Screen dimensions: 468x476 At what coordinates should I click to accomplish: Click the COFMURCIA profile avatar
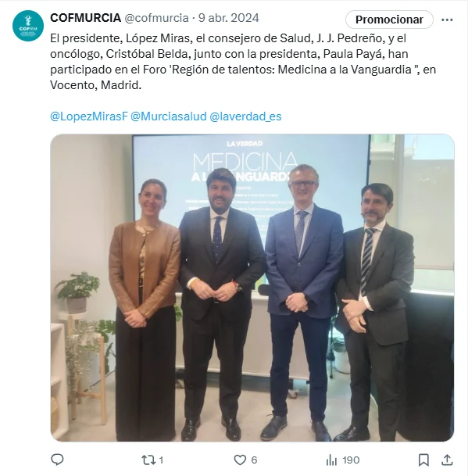pos(28,26)
